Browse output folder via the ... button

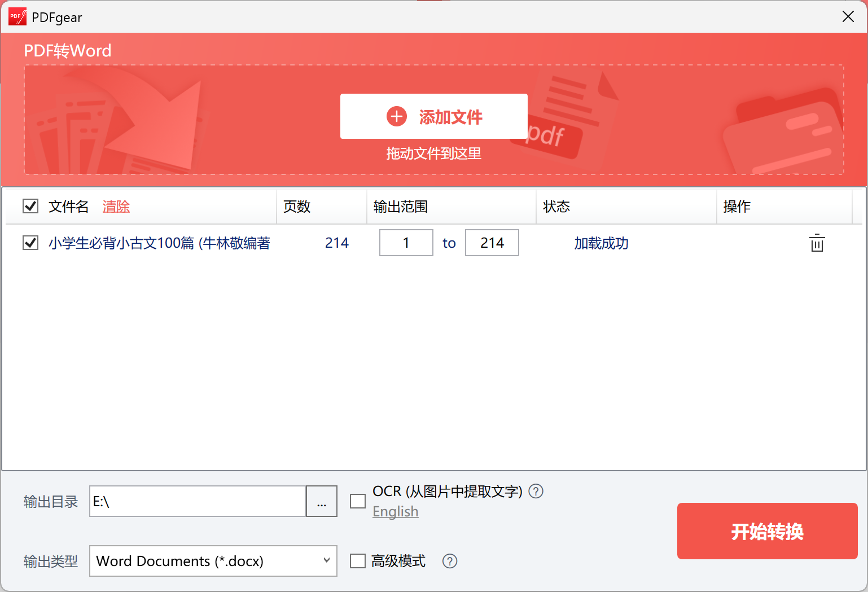tap(321, 501)
